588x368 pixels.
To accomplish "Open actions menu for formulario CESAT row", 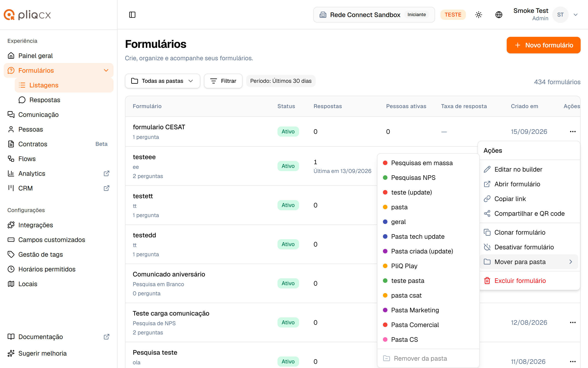I will point(573,131).
